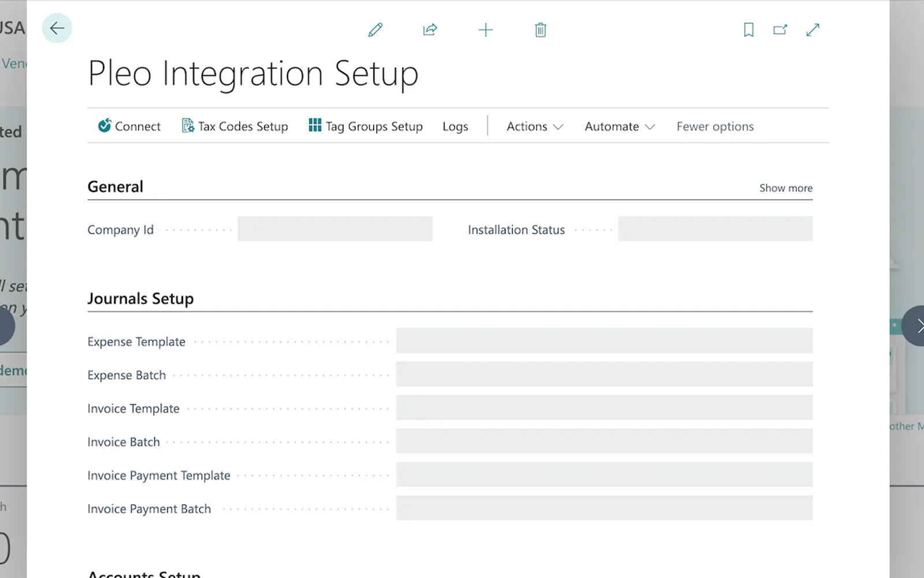Collapse the General section heading

click(x=115, y=187)
